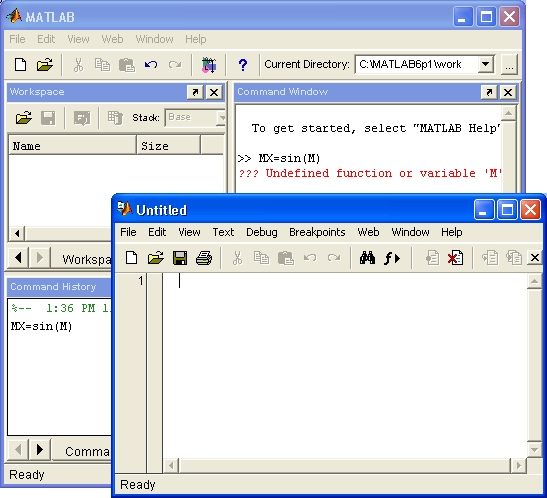This screenshot has height=498, width=547.
Task: Click Load data icon in Workspace toolbar
Action: click(24, 118)
